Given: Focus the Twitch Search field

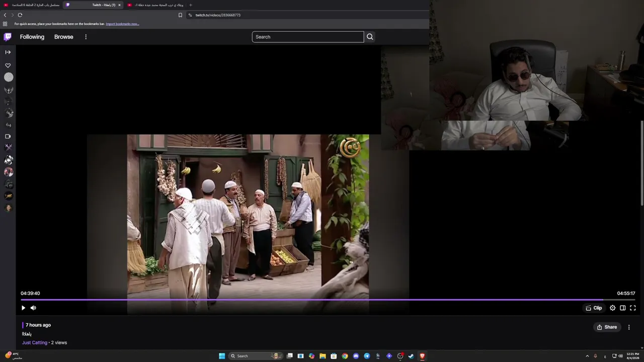Looking at the screenshot, I should tap(307, 37).
